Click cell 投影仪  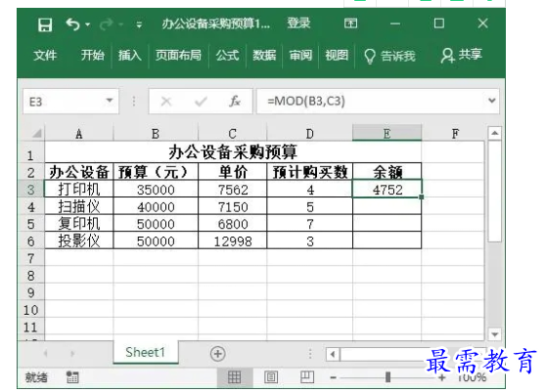click(79, 240)
